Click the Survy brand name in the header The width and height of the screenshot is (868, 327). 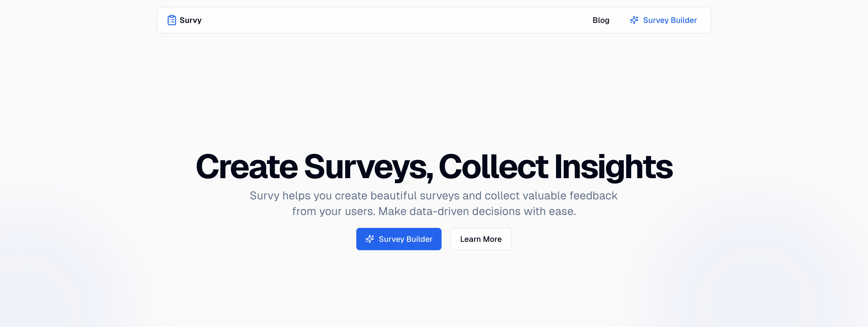[190, 20]
